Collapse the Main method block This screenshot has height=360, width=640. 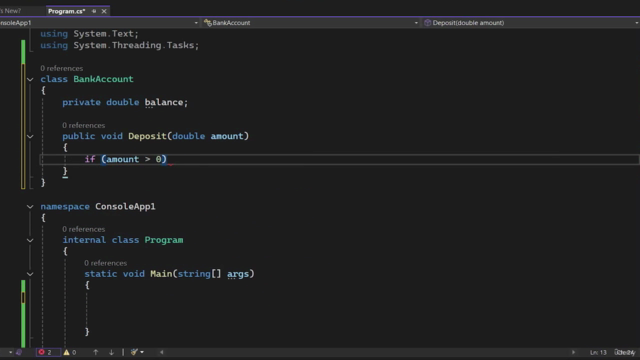pos(30,274)
